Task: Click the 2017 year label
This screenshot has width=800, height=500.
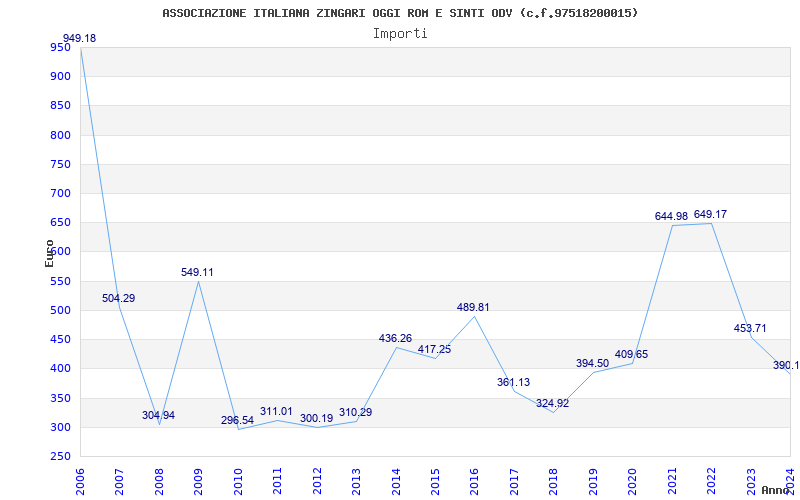Action: pos(514,482)
